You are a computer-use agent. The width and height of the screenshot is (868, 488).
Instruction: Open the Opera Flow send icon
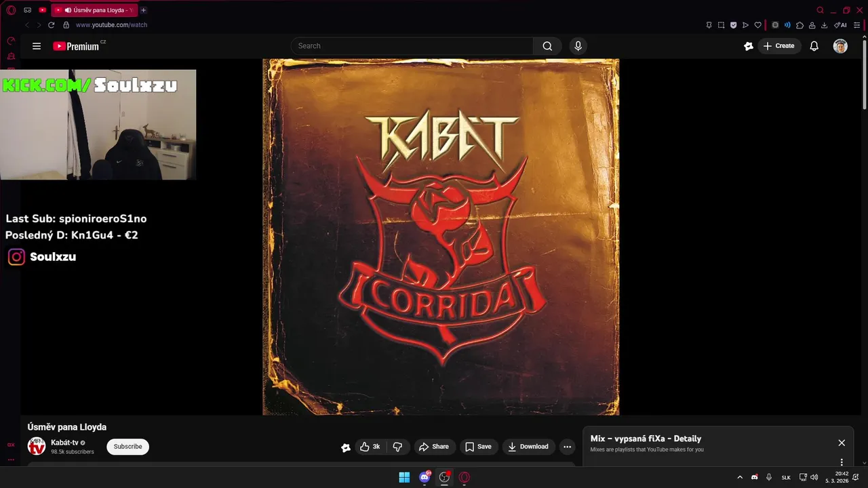[x=745, y=25]
